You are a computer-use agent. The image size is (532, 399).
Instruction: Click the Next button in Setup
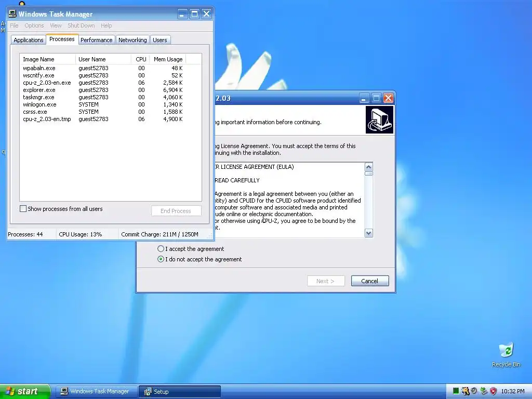click(326, 281)
